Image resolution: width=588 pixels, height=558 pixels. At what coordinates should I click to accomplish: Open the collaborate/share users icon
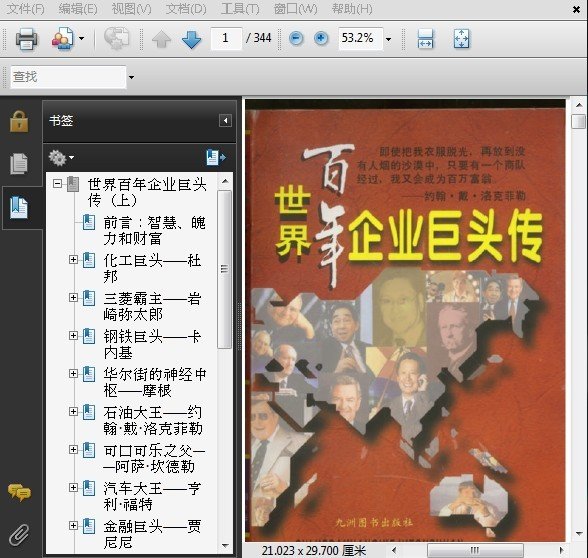[62, 38]
